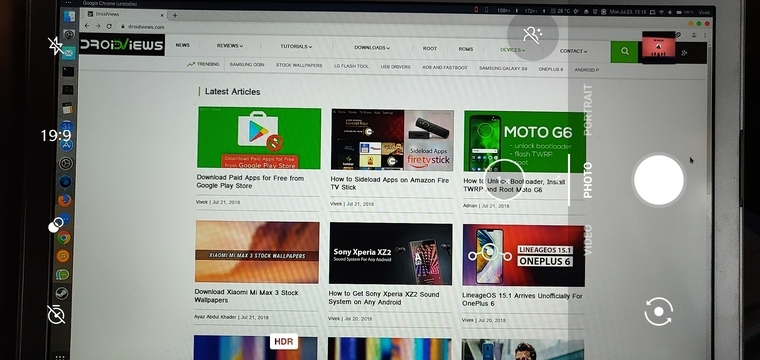Viewport: 760px width, 360px height.
Task: Click the Chrome profile avatar icon
Action: point(694,35)
